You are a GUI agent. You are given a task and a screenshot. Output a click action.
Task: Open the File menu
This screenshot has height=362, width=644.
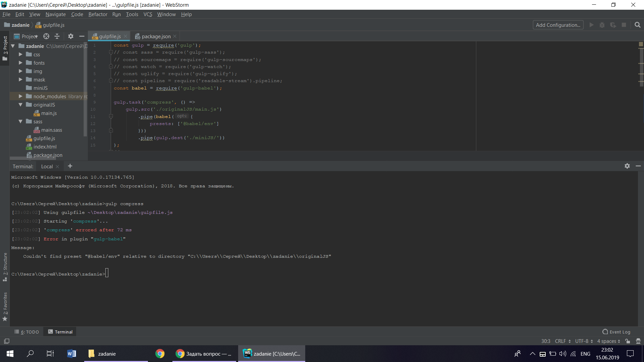click(6, 14)
